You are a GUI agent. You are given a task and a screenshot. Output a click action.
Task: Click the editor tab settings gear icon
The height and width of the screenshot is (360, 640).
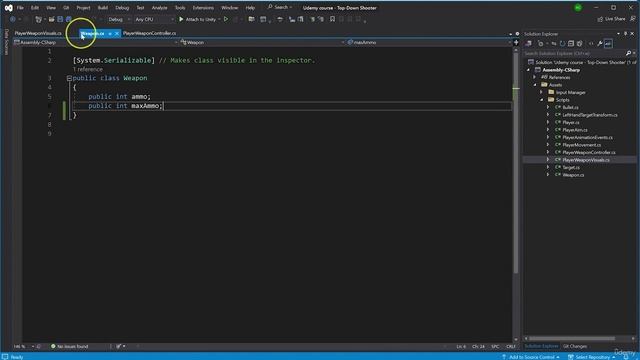point(517,34)
